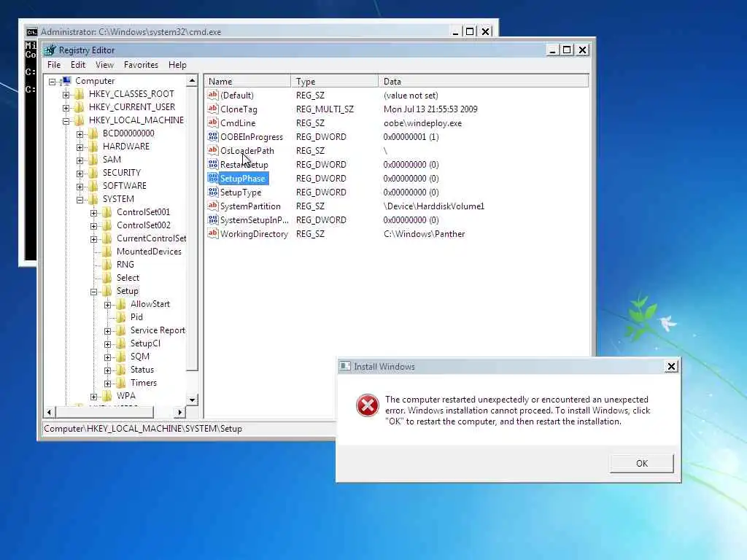Click the string icon beside CloneTag
747x560 pixels.
click(212, 109)
